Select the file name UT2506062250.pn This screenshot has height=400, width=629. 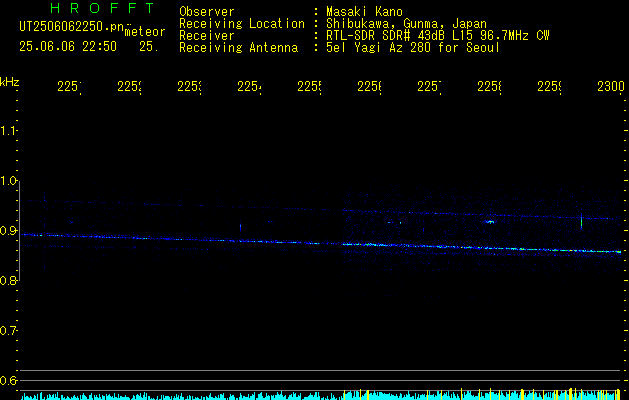[72, 27]
